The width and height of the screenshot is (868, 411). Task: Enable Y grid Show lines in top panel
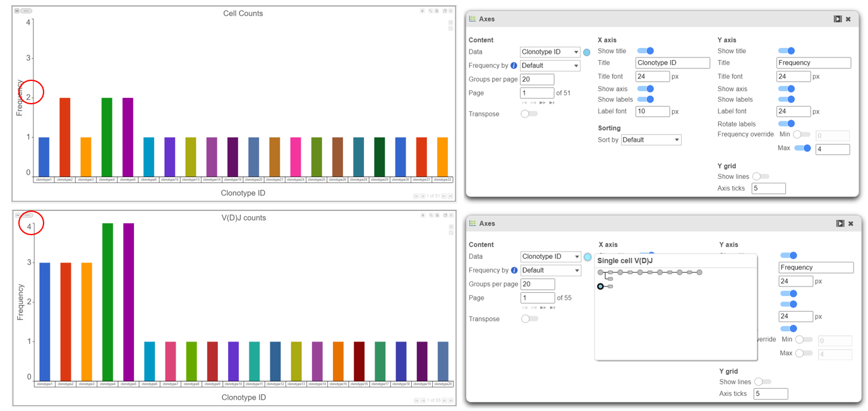[x=760, y=176]
